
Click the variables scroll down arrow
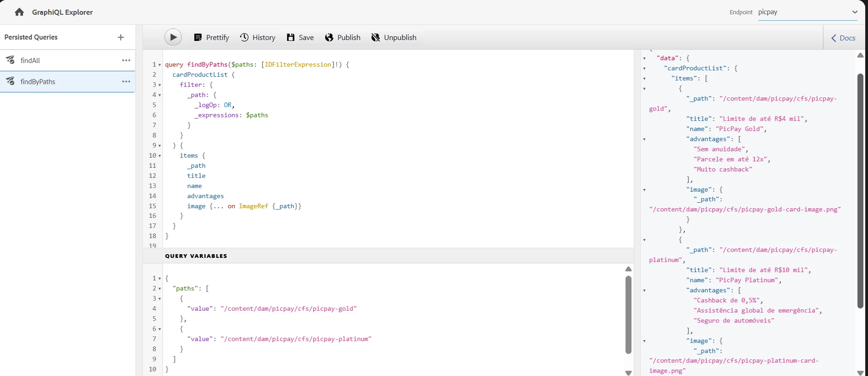tap(628, 373)
